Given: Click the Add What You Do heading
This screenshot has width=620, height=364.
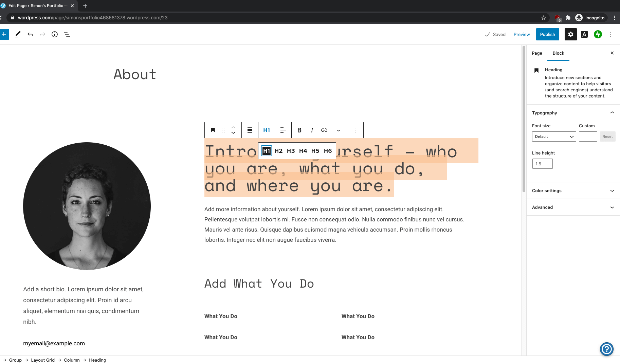Looking at the screenshot, I should 259,284.
